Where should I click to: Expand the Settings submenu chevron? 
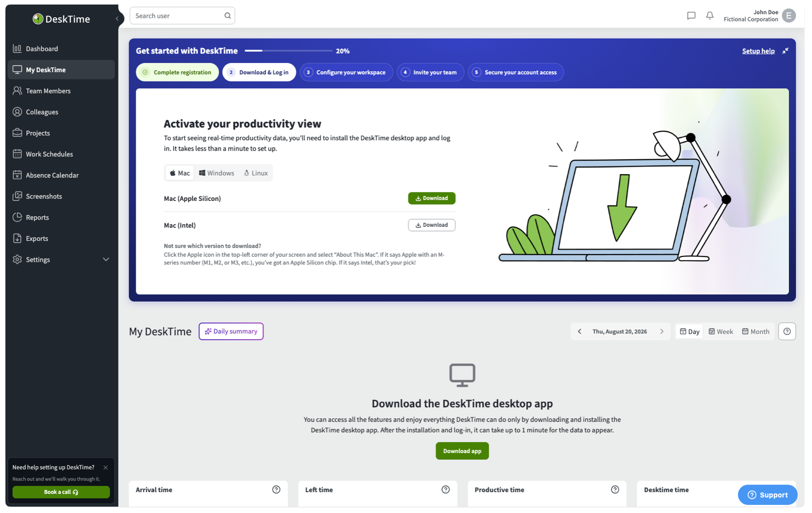coord(106,259)
